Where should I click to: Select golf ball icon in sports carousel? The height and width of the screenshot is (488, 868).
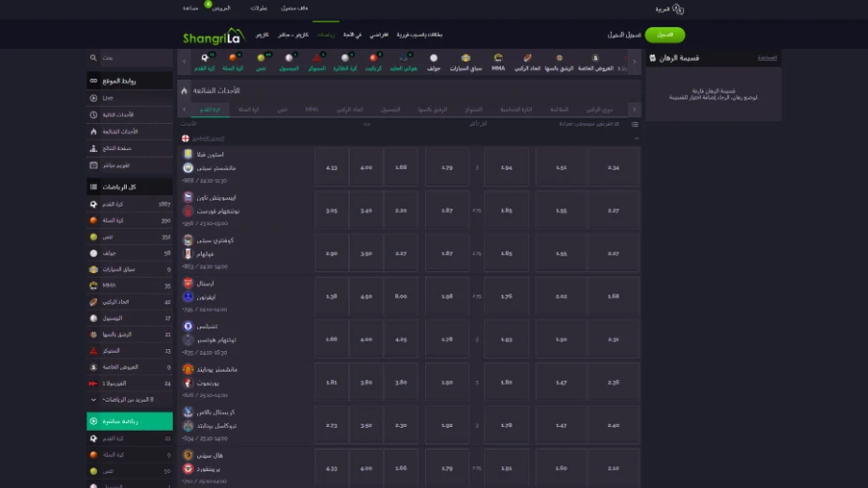[x=434, y=58]
